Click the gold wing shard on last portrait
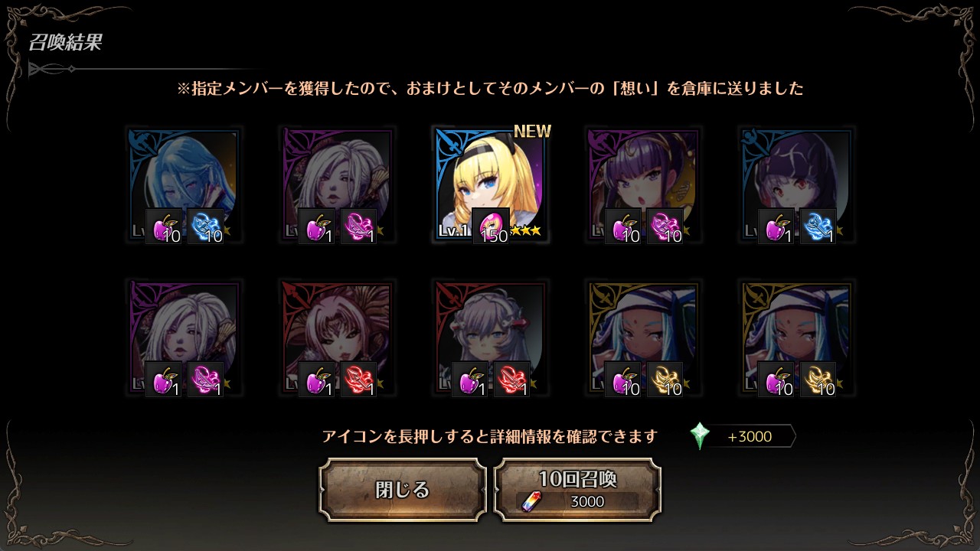The height and width of the screenshot is (551, 980). coord(818,380)
